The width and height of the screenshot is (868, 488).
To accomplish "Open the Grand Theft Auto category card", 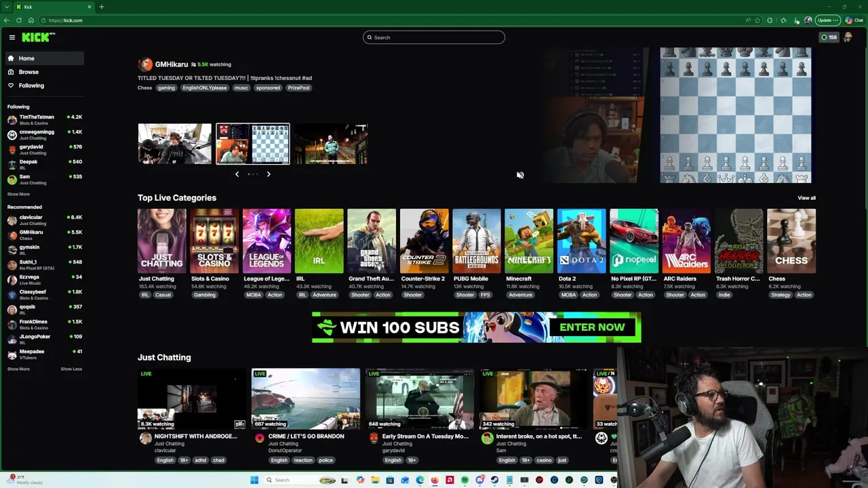I will pyautogui.click(x=372, y=241).
